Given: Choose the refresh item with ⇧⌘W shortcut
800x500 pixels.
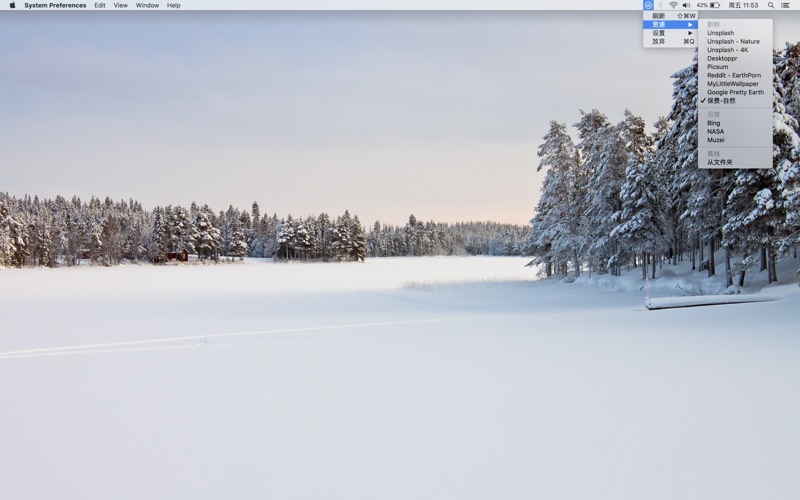Looking at the screenshot, I should tap(670, 16).
